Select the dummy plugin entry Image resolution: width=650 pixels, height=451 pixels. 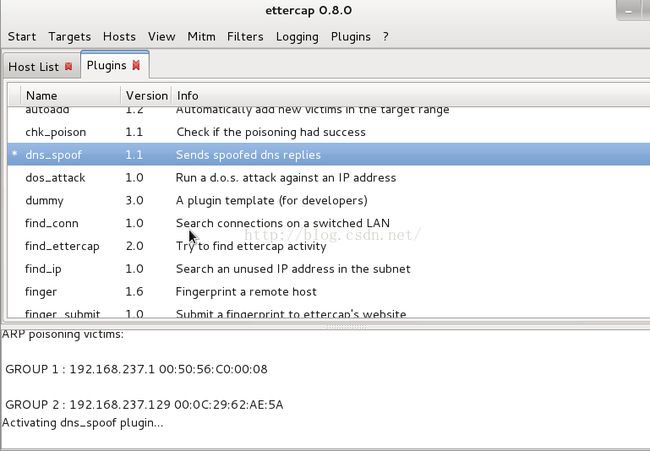(x=328, y=201)
